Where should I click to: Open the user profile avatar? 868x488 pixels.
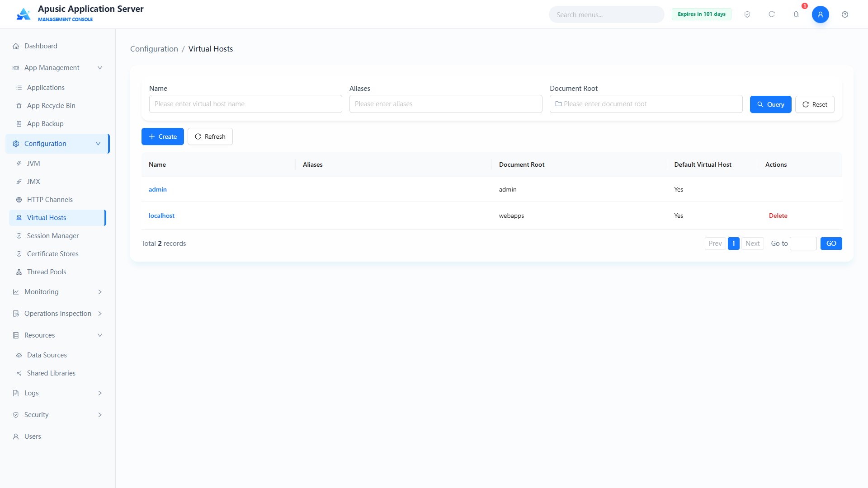(x=821, y=14)
